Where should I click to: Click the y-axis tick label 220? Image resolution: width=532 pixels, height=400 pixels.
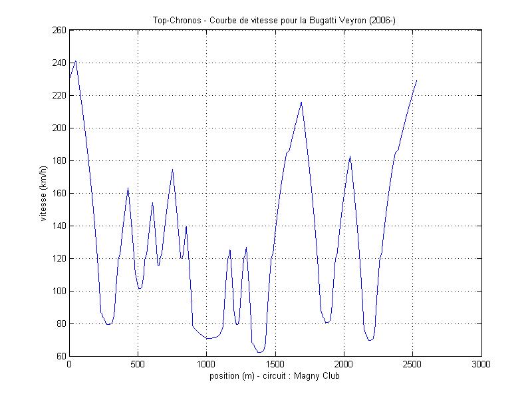(x=59, y=95)
